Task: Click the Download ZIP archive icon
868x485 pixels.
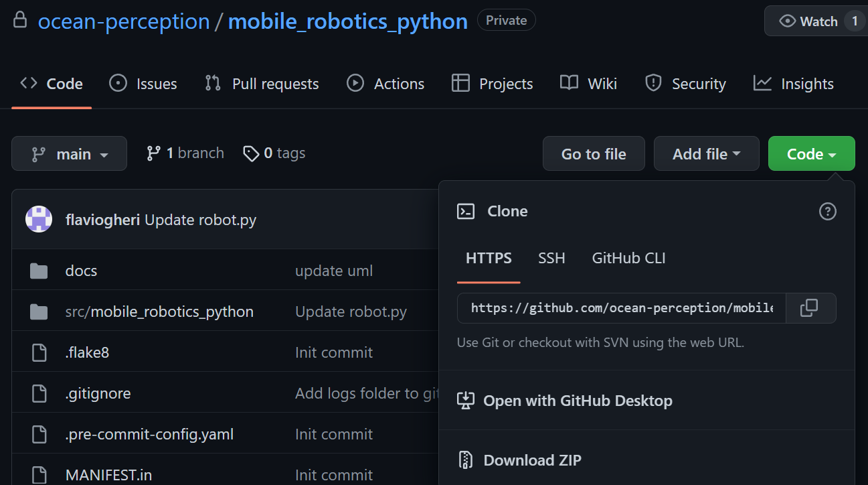Action: tap(465, 460)
